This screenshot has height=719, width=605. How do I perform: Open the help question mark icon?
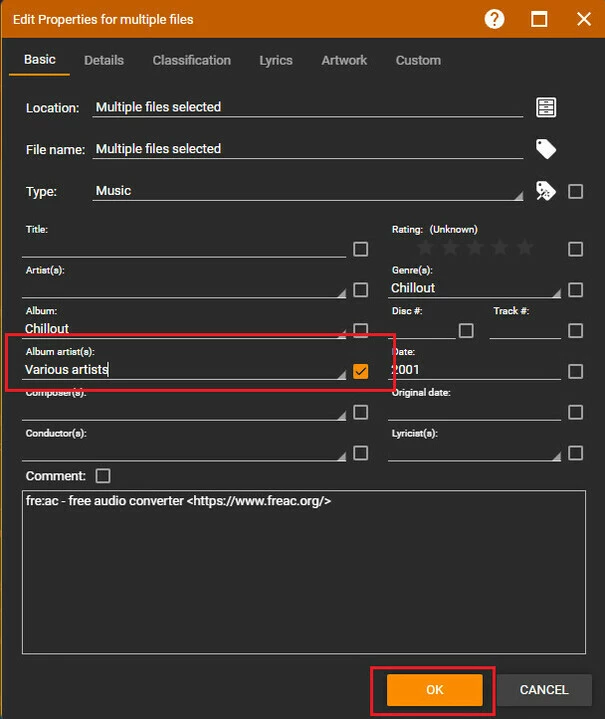(494, 19)
